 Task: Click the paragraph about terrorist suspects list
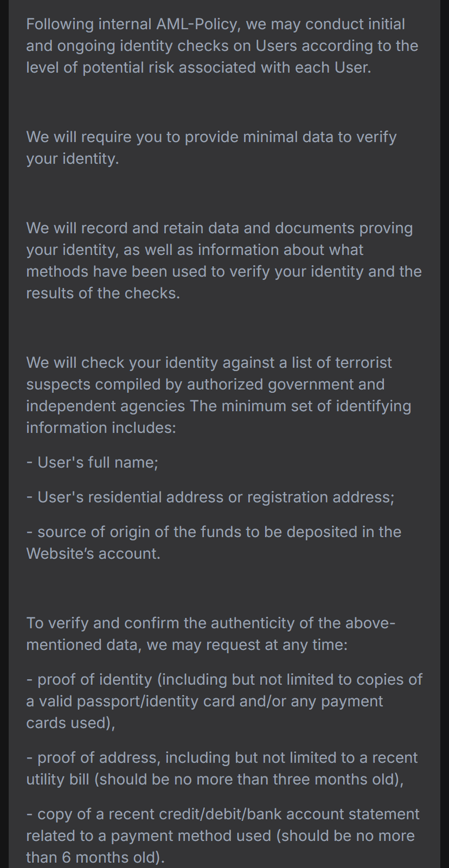coord(219,395)
